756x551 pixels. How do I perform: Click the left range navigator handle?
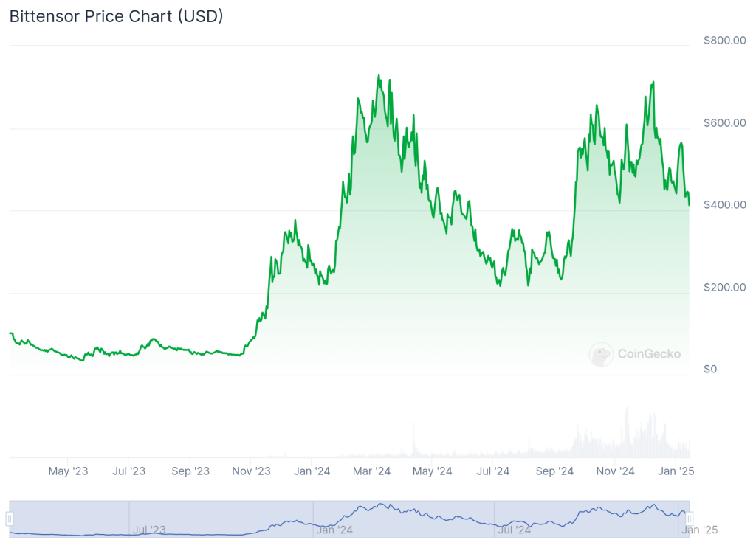pyautogui.click(x=10, y=519)
